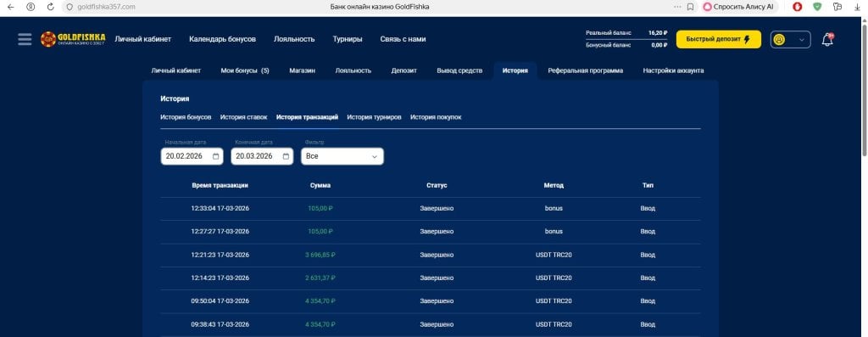Click the page vertical scrollbar
Viewport: 868px width, 337px height.
[864, 83]
